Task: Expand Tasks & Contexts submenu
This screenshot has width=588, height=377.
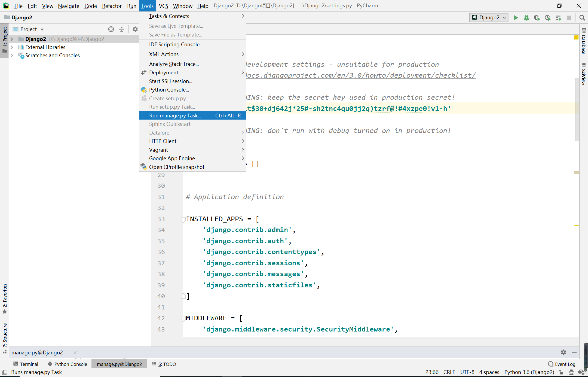Action: pos(192,16)
